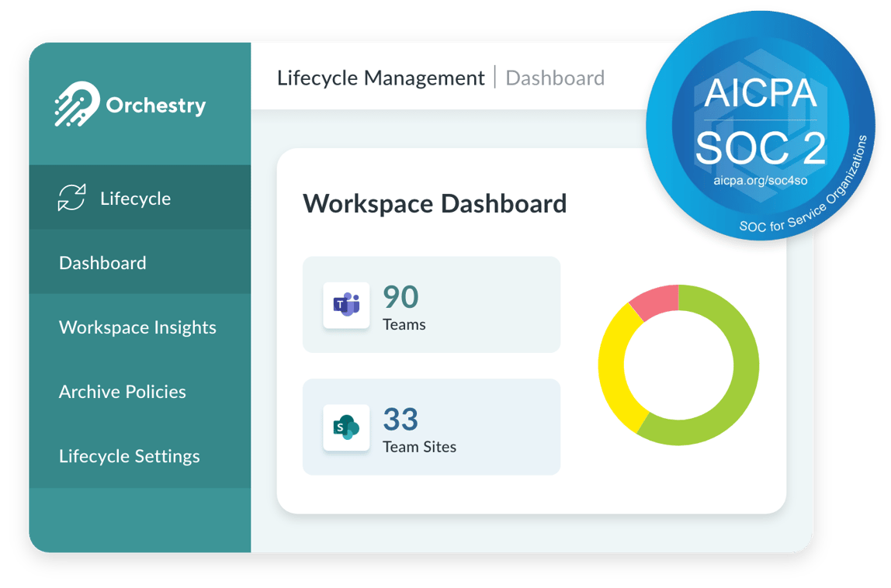Open Archive Policies
This screenshot has width=891, height=588.
[123, 392]
